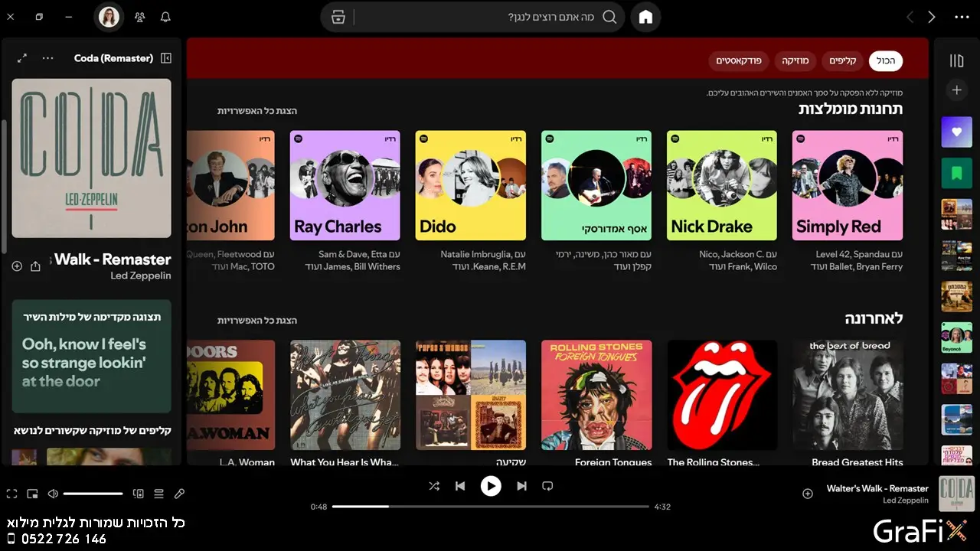Image resolution: width=980 pixels, height=551 pixels.
Task: Click the Now Playing panel scrollbar
Action: tap(4, 187)
